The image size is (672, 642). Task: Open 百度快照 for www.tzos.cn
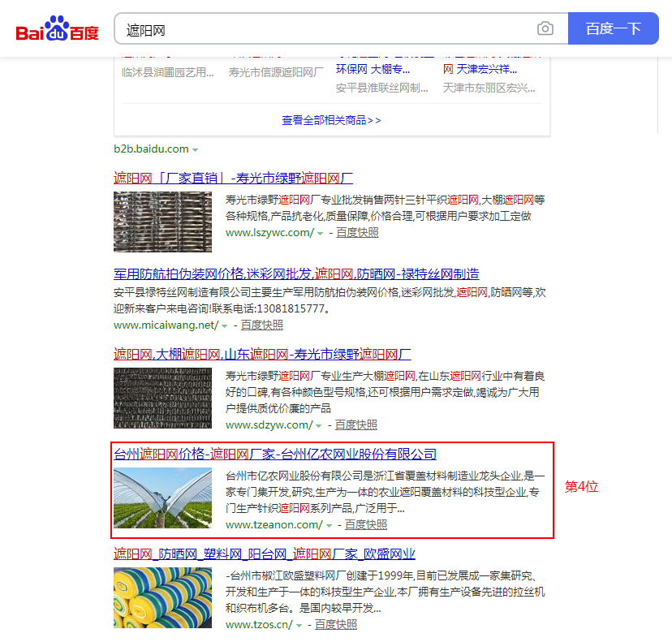click(336, 625)
